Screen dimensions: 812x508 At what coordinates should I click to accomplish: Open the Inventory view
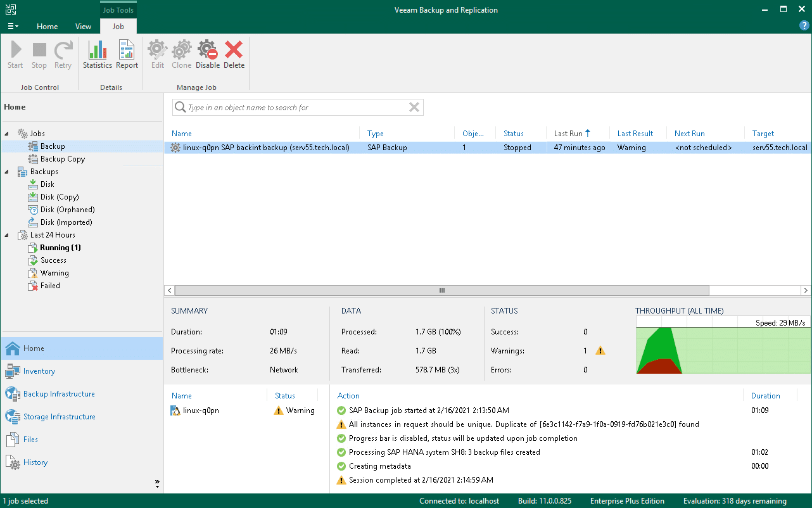(x=82, y=371)
